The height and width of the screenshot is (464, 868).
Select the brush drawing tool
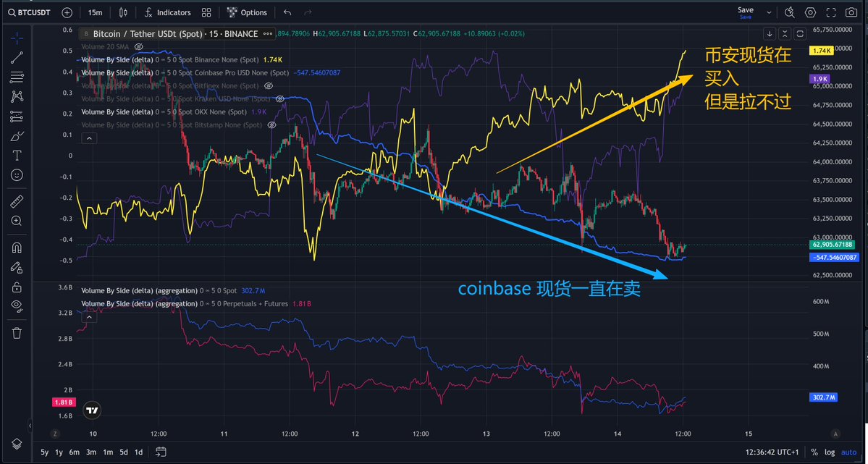[x=17, y=135]
